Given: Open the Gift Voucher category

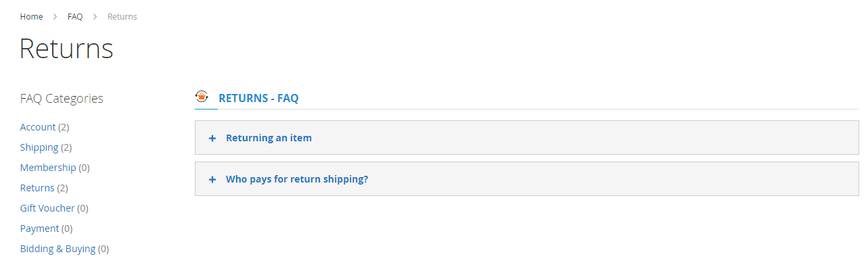Looking at the screenshot, I should click(47, 208).
